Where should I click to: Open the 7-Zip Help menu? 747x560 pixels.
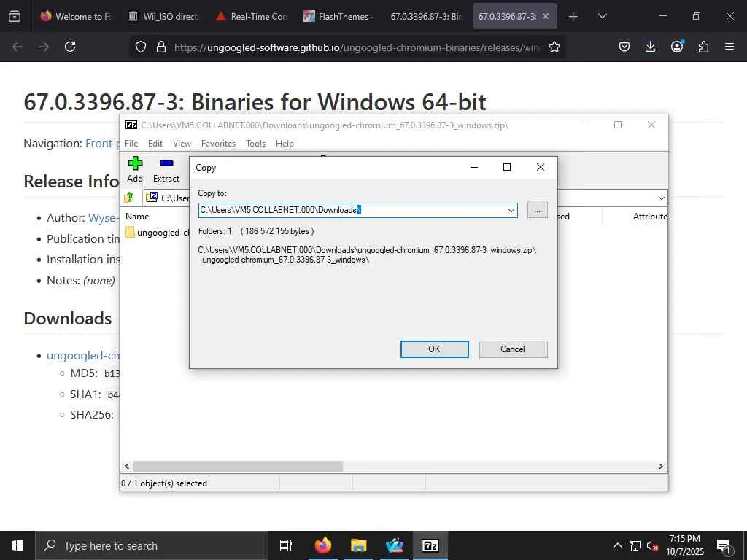click(x=285, y=144)
